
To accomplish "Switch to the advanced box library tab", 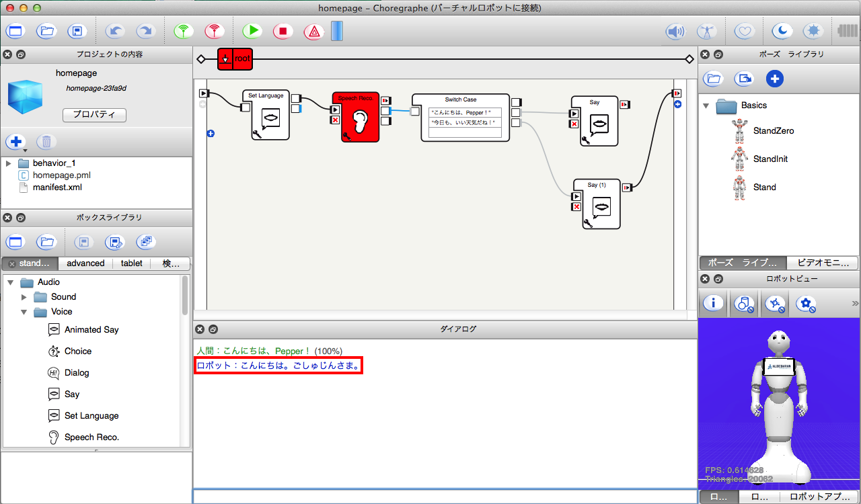I will [85, 263].
